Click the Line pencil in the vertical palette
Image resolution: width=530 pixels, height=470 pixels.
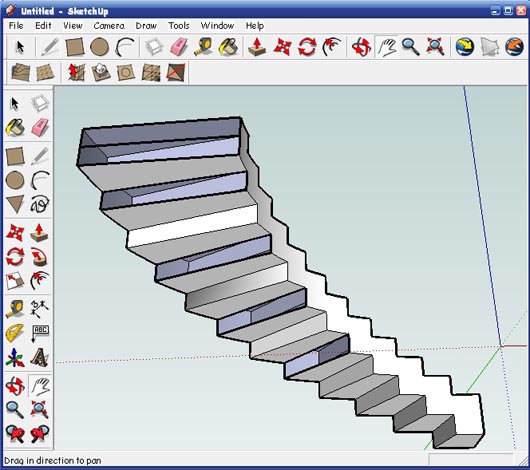point(40,156)
